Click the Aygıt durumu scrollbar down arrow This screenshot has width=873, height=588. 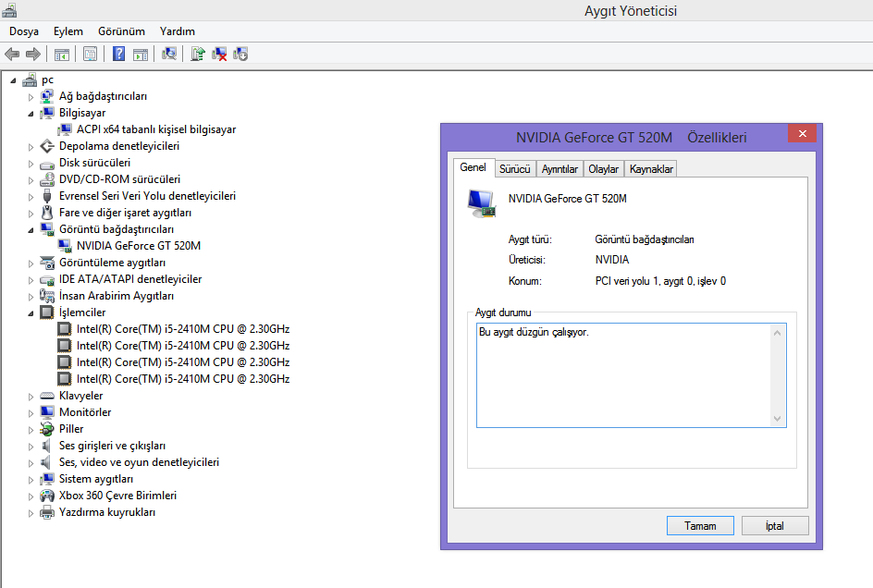pyautogui.click(x=777, y=419)
